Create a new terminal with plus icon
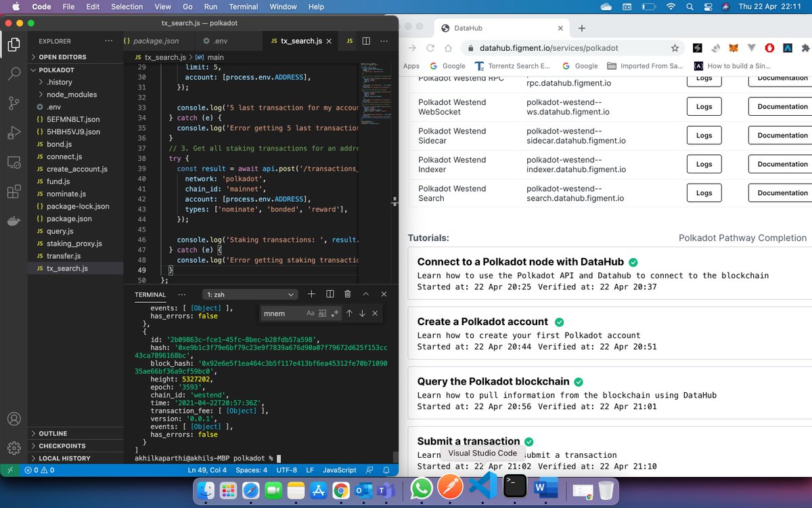Image resolution: width=812 pixels, height=508 pixels. tap(311, 294)
